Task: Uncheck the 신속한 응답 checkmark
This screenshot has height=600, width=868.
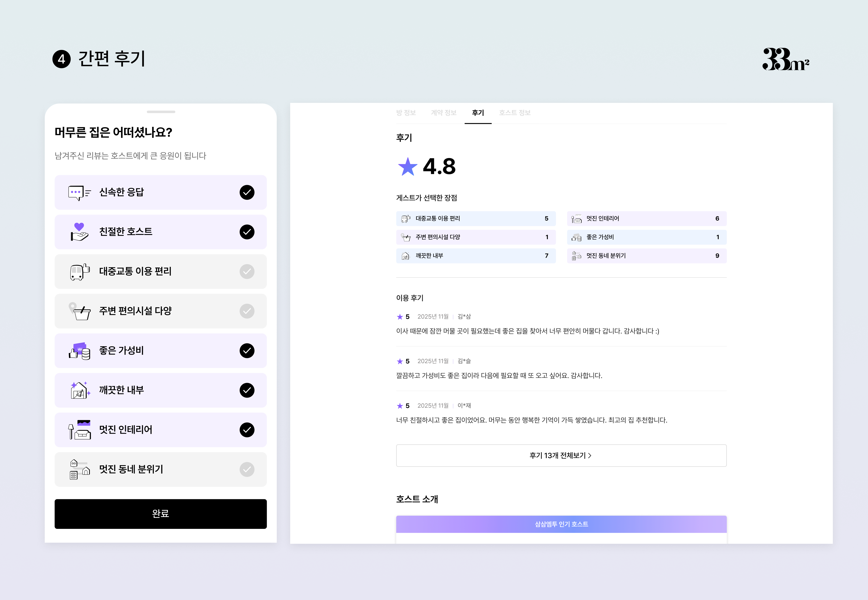Action: (x=247, y=192)
